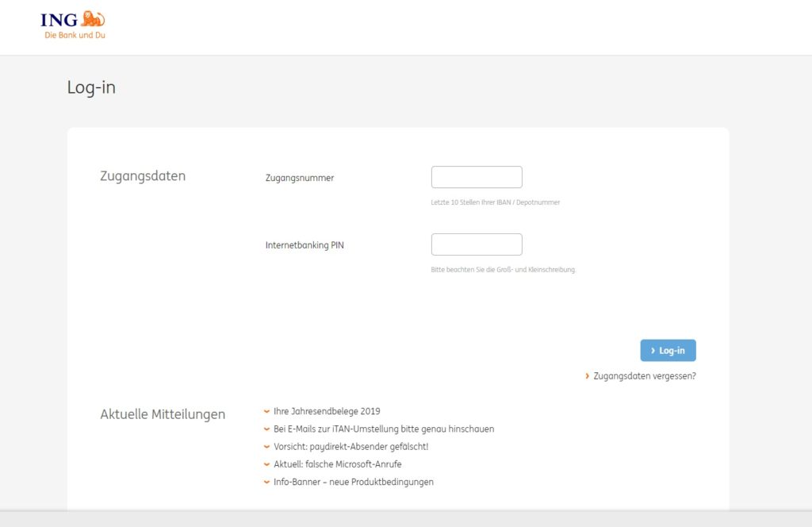Expand Vorsicht: paydirekt-Absender gefälscht! notice
The width and height of the screenshot is (812, 527).
click(x=346, y=447)
